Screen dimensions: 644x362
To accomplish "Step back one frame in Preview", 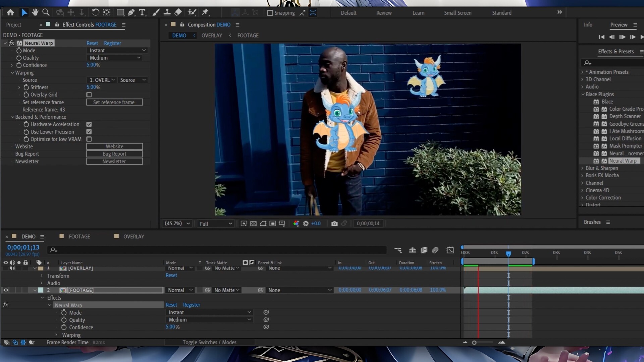I will 612,37.
